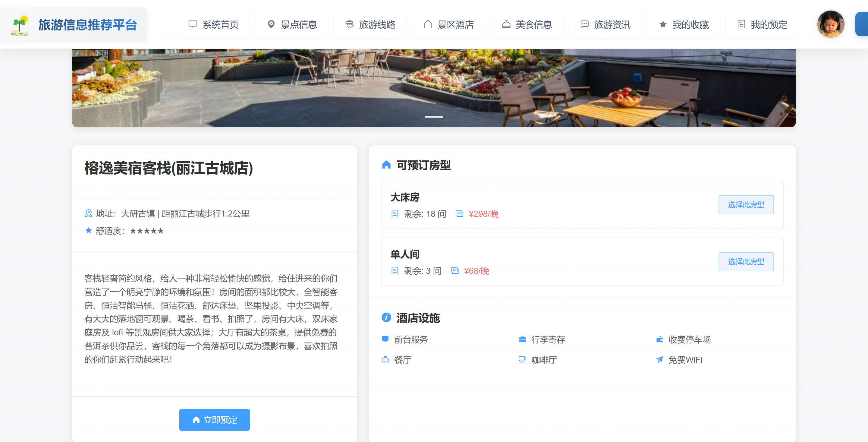
Task: Select 选择此房型 for 大床房
Action: [746, 205]
